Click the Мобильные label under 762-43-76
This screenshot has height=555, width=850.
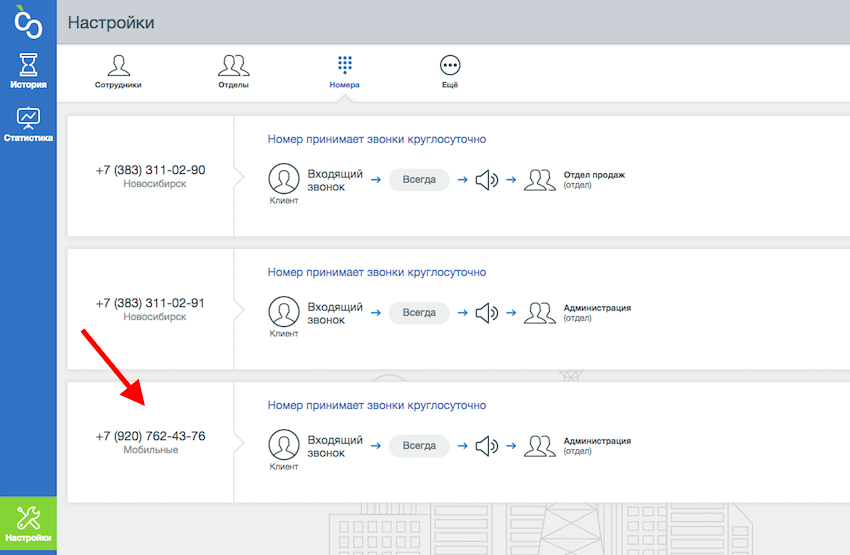pos(151,450)
